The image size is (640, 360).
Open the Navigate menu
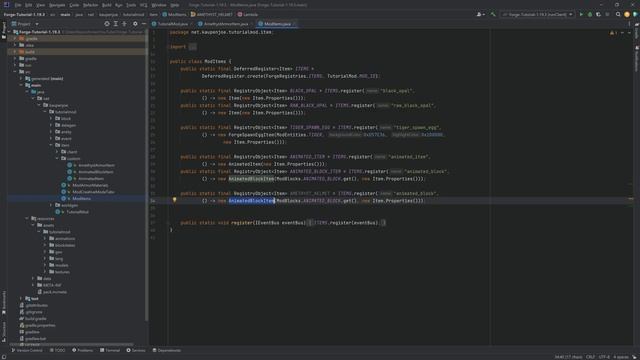pyautogui.click(x=57, y=5)
